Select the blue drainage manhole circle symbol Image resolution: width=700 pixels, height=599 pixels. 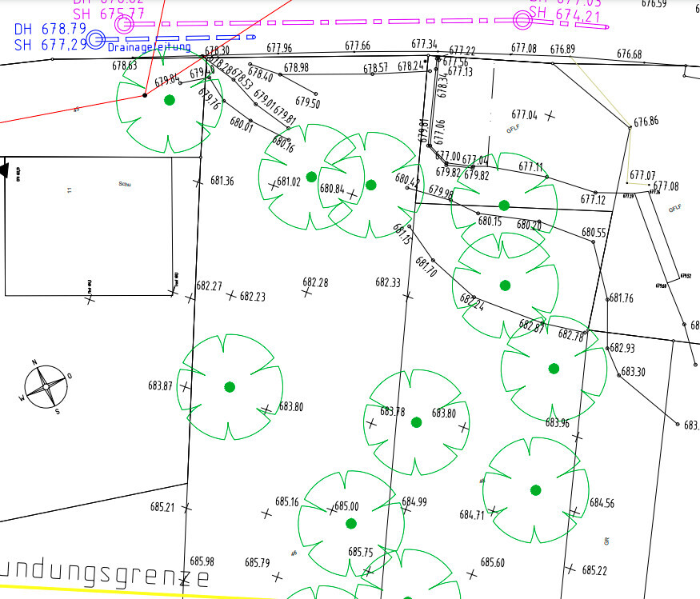coord(96,39)
